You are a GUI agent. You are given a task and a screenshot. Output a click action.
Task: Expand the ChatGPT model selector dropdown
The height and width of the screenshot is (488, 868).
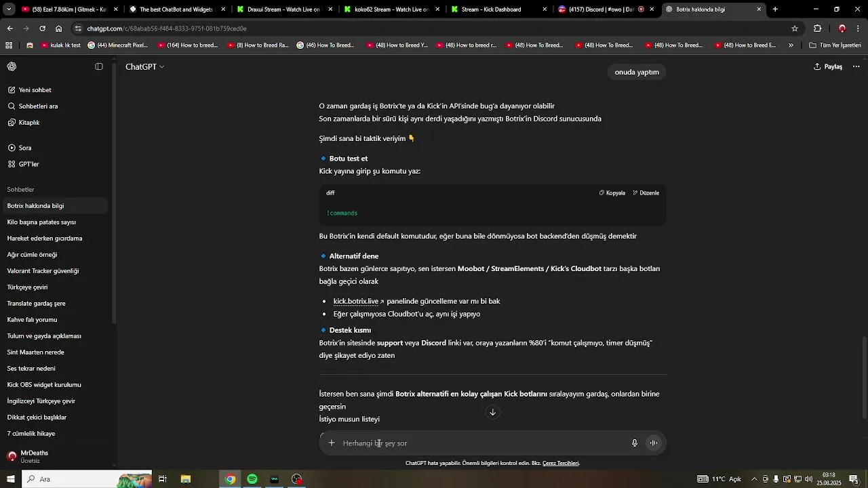coord(144,66)
